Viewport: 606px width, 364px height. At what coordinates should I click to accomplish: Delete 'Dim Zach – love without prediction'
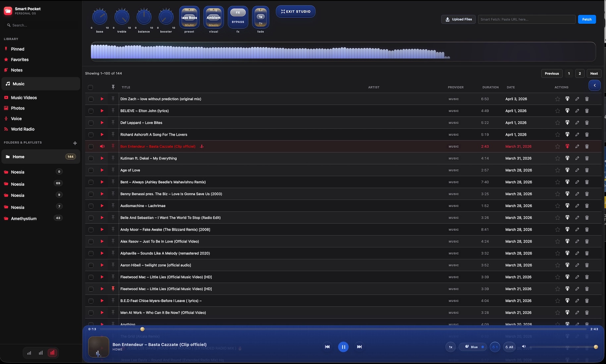click(587, 99)
